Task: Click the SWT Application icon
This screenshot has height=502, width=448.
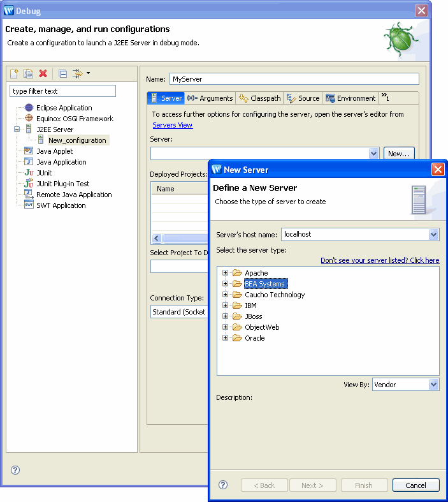Action: point(29,205)
